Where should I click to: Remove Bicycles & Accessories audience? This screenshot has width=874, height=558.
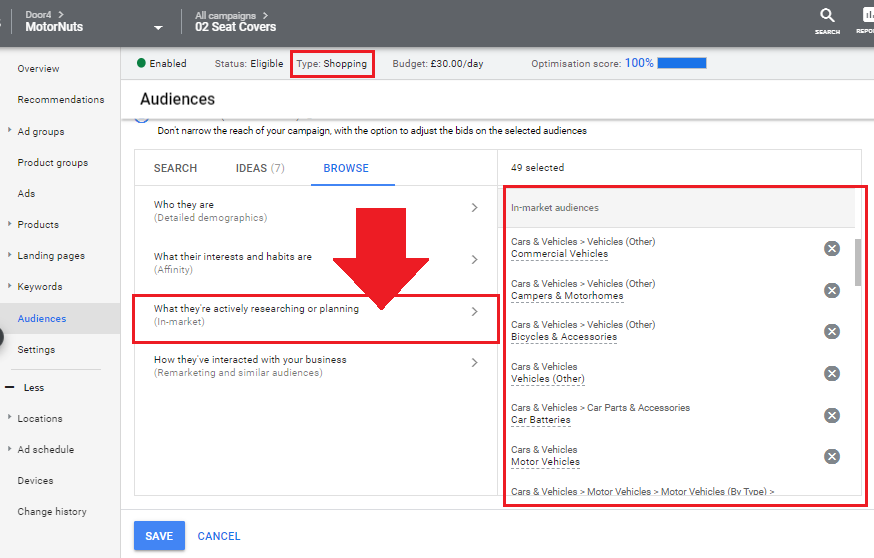pyautogui.click(x=832, y=332)
